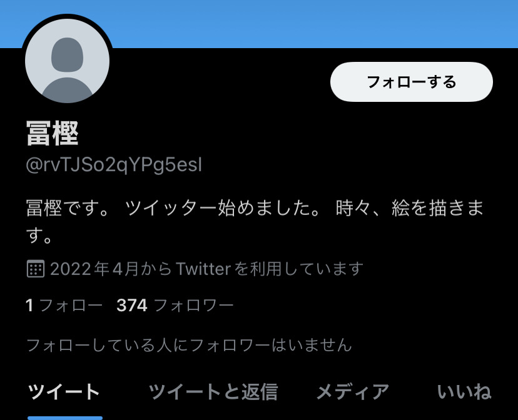This screenshot has height=420, width=518.
Task: Open the default profile avatar picture
Action: 68,61
